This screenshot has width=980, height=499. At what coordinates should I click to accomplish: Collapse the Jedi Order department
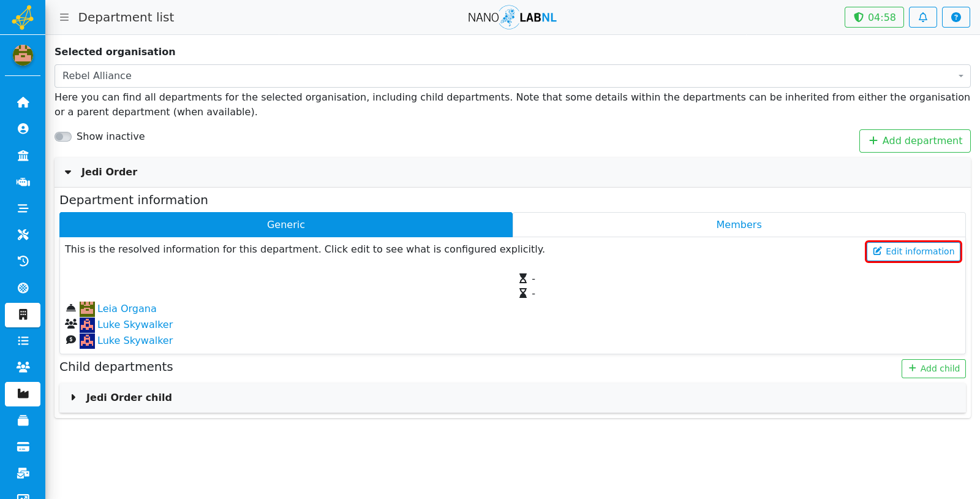[x=513, y=172]
